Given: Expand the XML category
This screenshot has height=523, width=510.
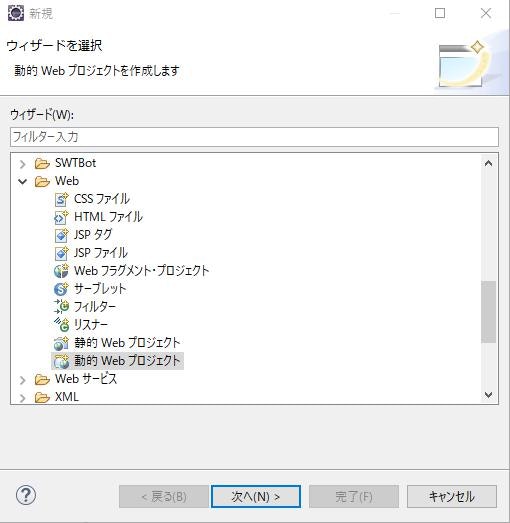Looking at the screenshot, I should pyautogui.click(x=23, y=398).
